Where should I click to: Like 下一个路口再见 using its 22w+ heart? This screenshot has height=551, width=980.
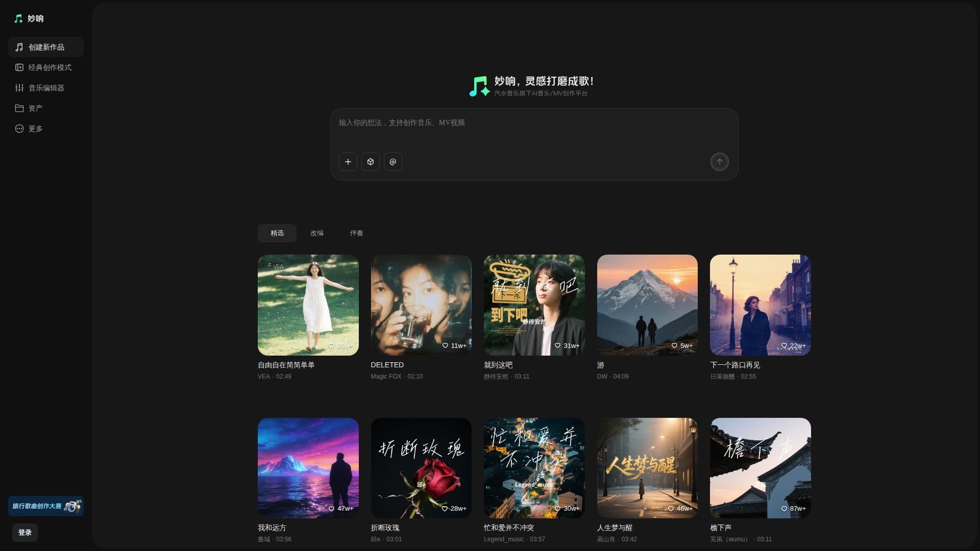(784, 345)
